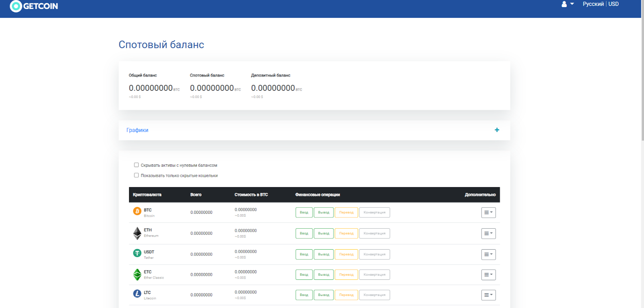This screenshot has height=308, width=644.
Task: Select the USDT currency name text
Action: click(149, 252)
